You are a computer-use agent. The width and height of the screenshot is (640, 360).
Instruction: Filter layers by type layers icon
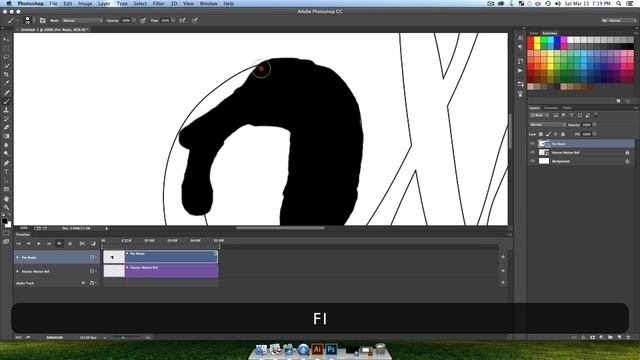571,116
